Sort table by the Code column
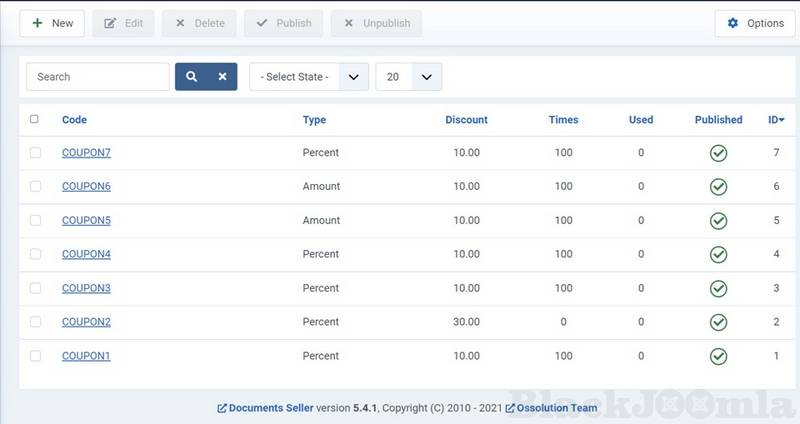800x424 pixels. pyautogui.click(x=74, y=120)
